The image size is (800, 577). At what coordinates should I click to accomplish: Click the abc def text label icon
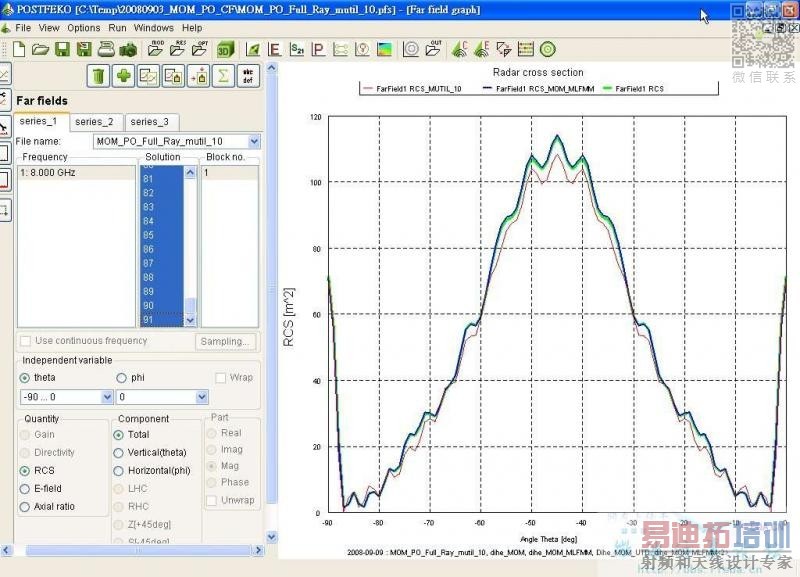tap(248, 76)
